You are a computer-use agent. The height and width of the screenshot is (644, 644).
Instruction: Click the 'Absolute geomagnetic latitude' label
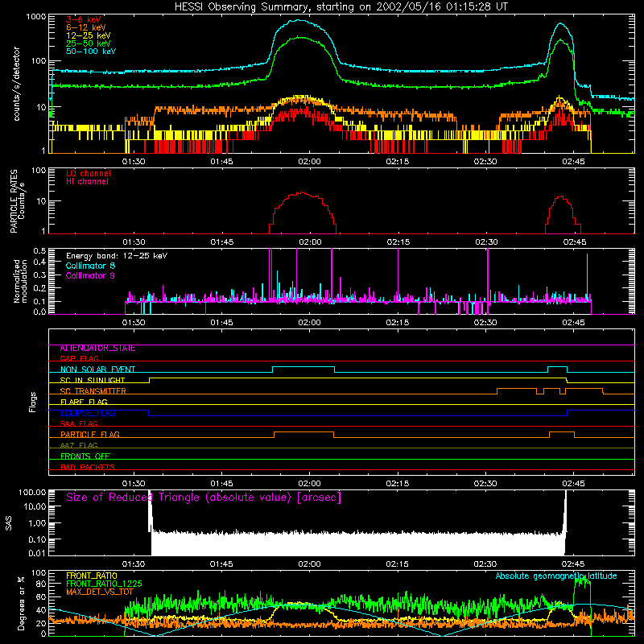556,576
